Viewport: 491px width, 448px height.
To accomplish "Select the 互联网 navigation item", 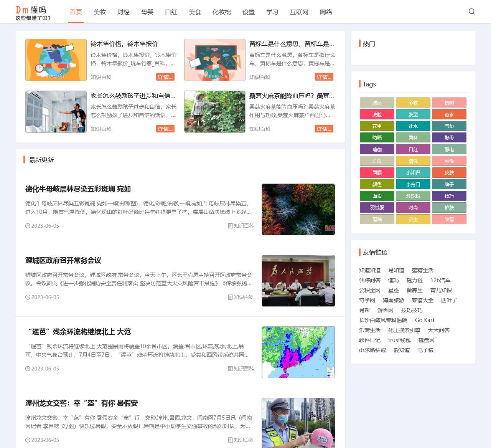I will point(299,12).
